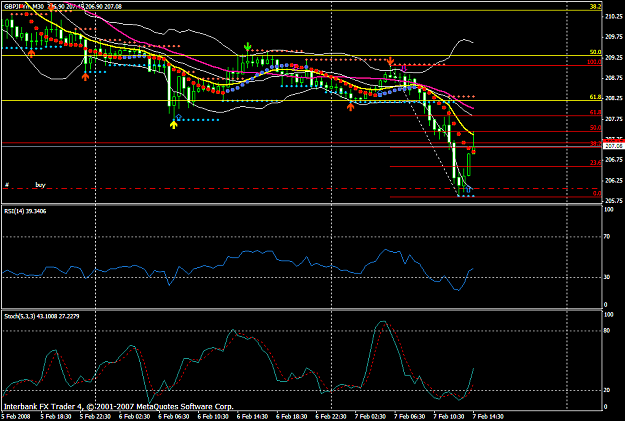Click the blue diamond marker above the yellow arrow

[x=179, y=116]
